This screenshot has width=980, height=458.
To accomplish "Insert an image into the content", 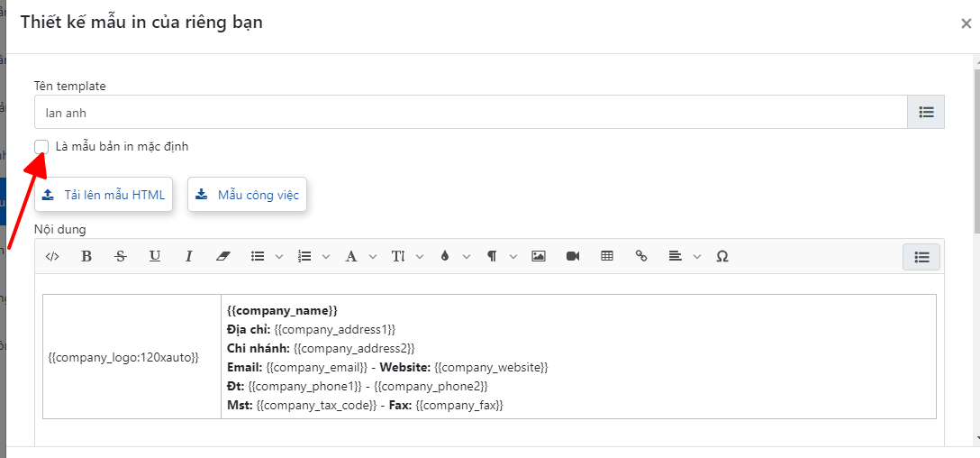I will (539, 256).
